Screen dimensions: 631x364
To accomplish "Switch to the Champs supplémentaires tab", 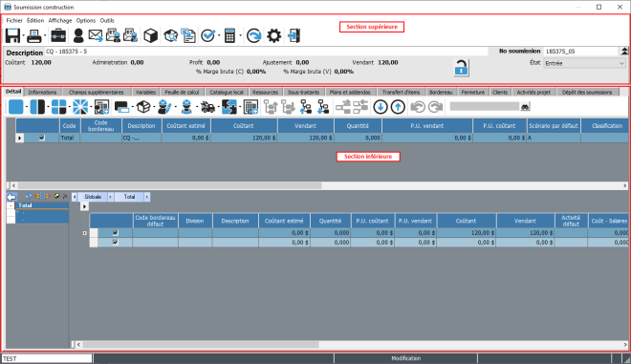I will click(97, 92).
